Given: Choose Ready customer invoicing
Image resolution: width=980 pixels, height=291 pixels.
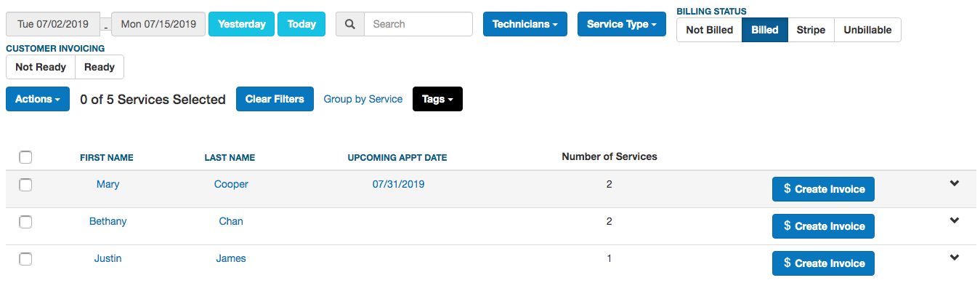Looking at the screenshot, I should [x=100, y=67].
